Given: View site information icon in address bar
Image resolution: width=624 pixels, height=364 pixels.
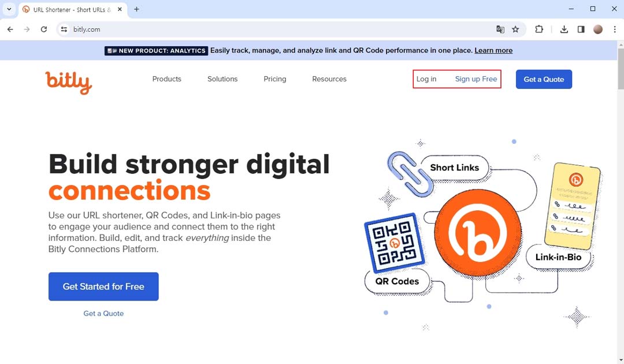Looking at the screenshot, I should point(64,29).
